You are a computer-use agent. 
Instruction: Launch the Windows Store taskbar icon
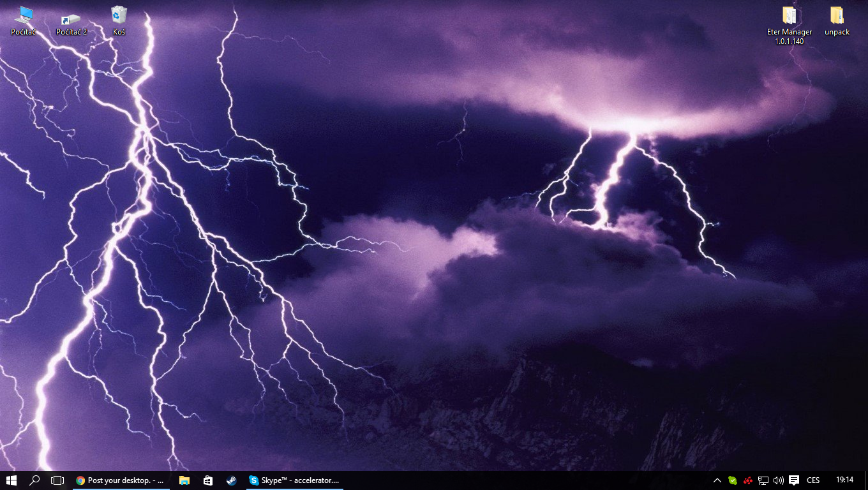pos(207,480)
